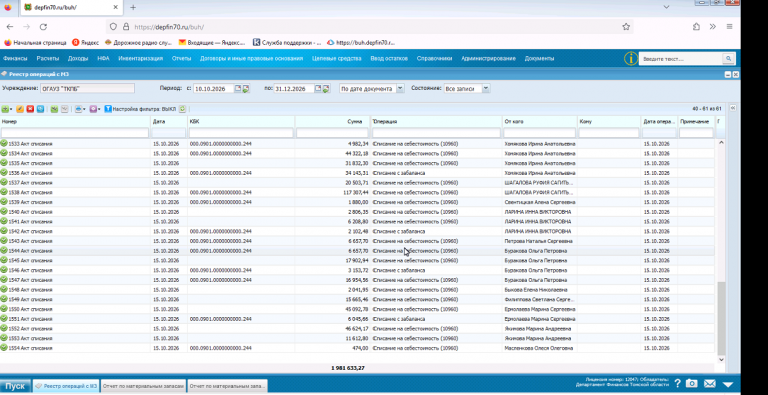Click the bookmark star in address bar

pos(626,27)
